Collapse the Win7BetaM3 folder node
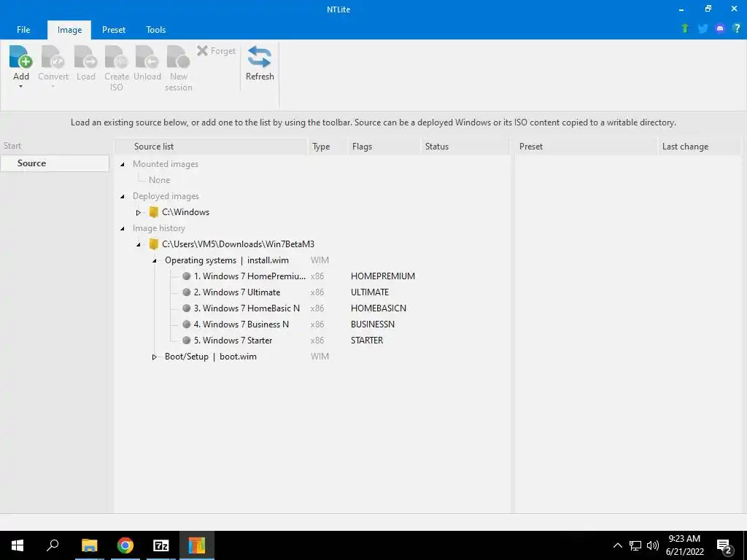 [138, 244]
